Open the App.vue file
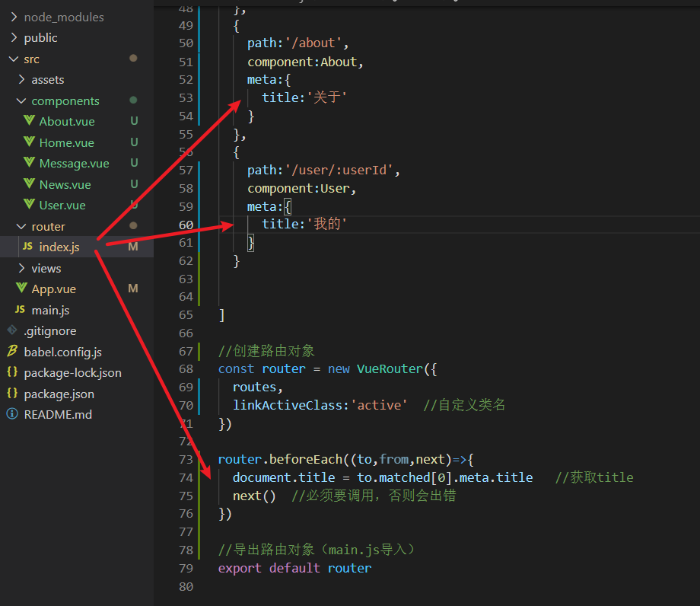The image size is (700, 606). coord(53,289)
